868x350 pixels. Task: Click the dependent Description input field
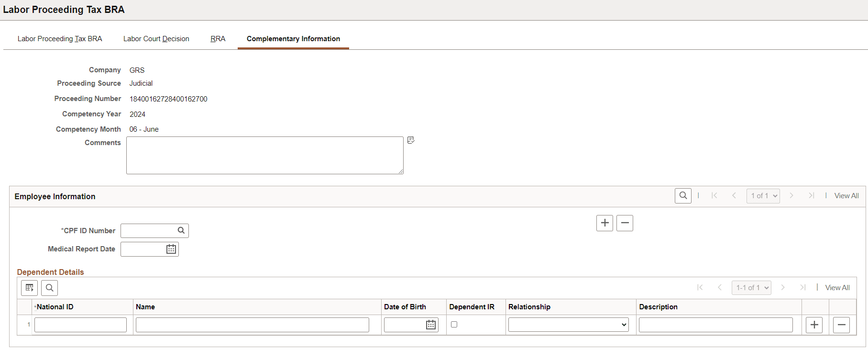point(716,325)
